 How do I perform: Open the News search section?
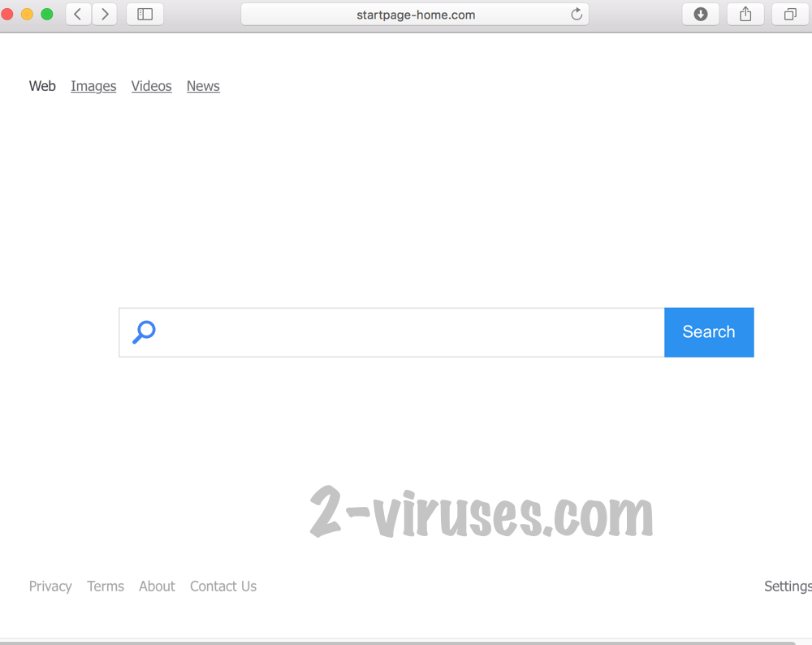[203, 86]
